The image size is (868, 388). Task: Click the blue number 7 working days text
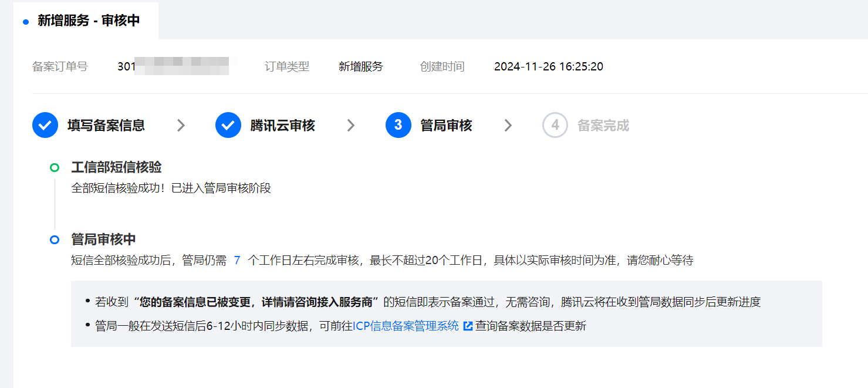(x=237, y=260)
